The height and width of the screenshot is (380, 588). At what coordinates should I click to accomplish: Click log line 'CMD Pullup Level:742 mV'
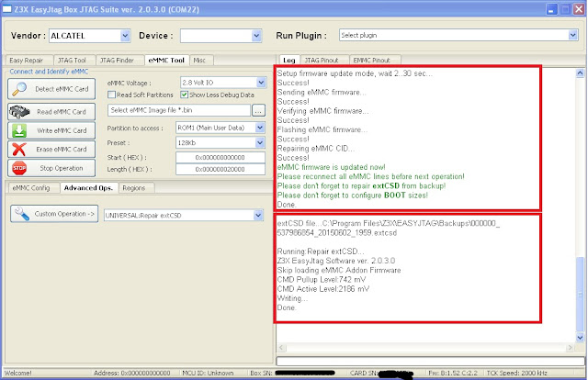pyautogui.click(x=322, y=280)
